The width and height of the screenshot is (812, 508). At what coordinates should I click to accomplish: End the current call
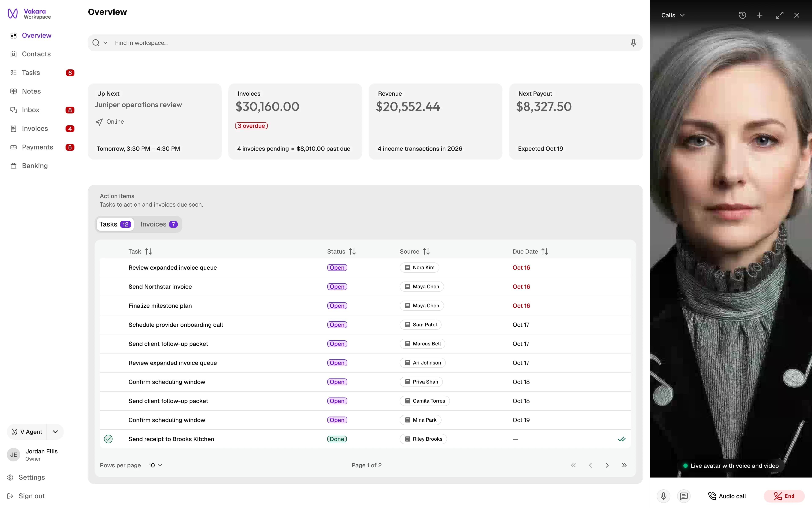pyautogui.click(x=784, y=496)
